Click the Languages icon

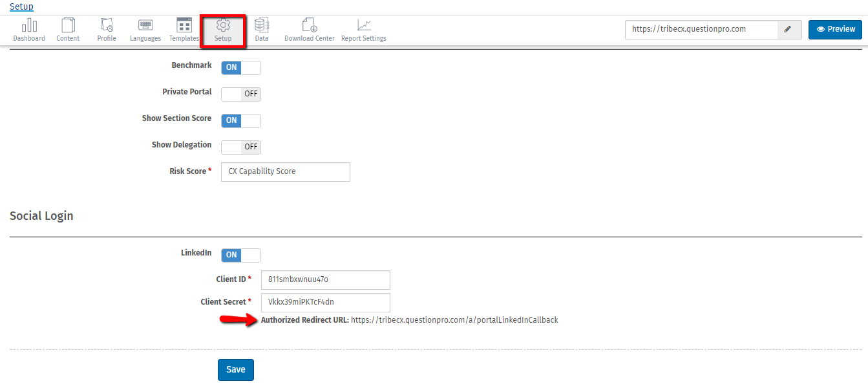point(145,29)
